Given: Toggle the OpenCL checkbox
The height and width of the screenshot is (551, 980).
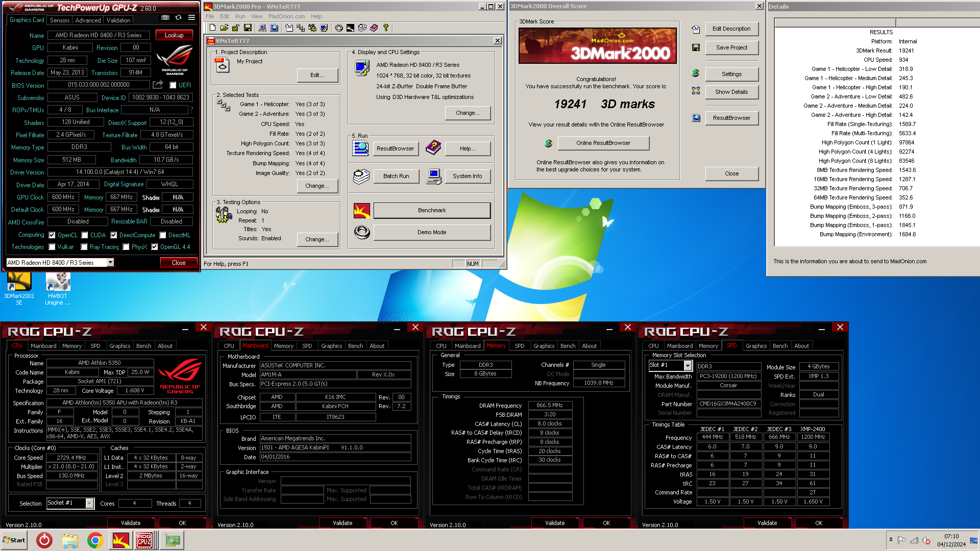Looking at the screenshot, I should click(x=52, y=235).
